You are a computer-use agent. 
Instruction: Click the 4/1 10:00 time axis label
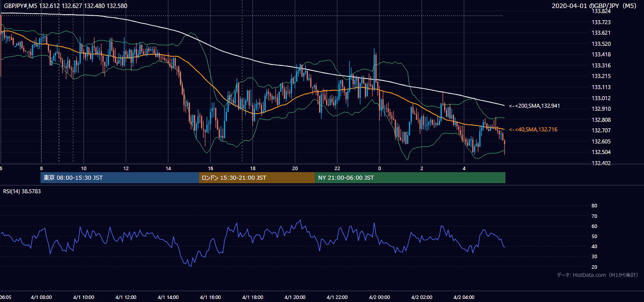(x=84, y=297)
